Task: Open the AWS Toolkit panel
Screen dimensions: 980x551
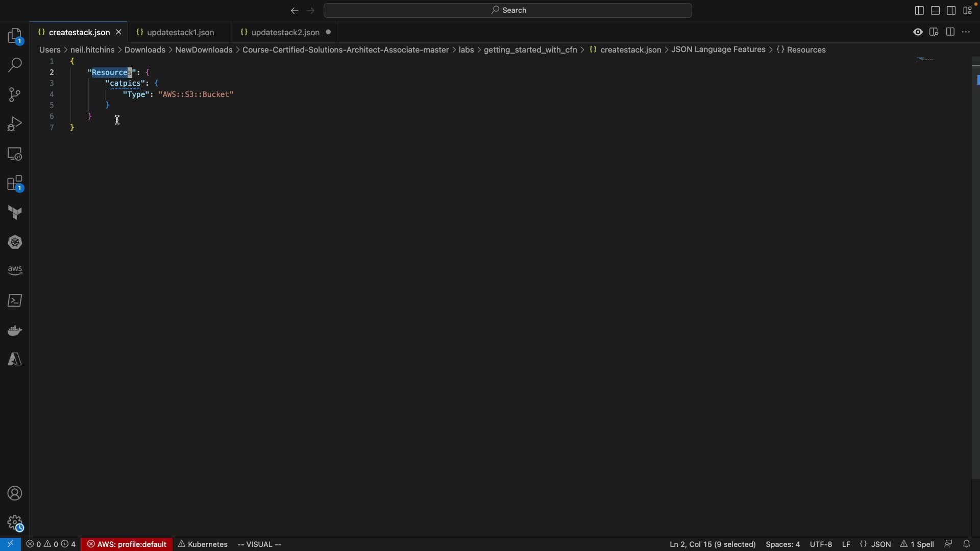Action: [15, 271]
